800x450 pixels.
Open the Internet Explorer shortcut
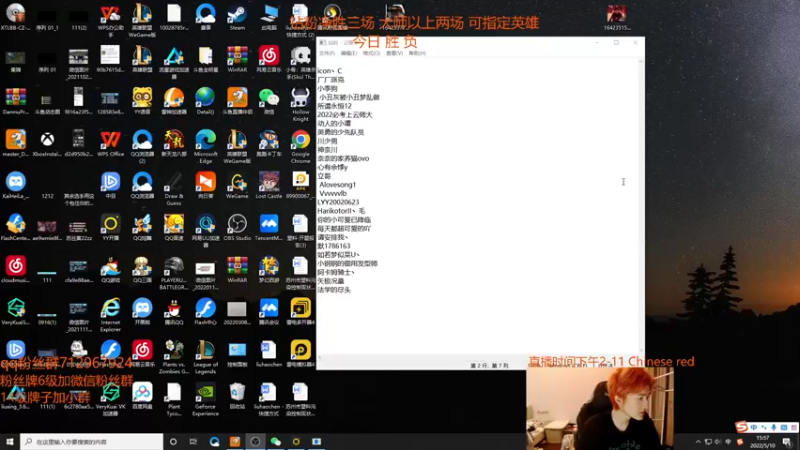pos(110,315)
